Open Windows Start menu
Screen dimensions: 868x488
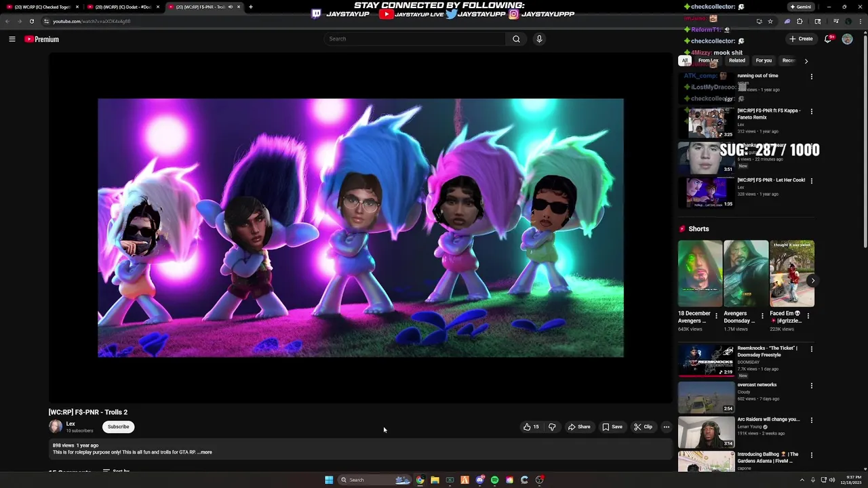(x=329, y=480)
